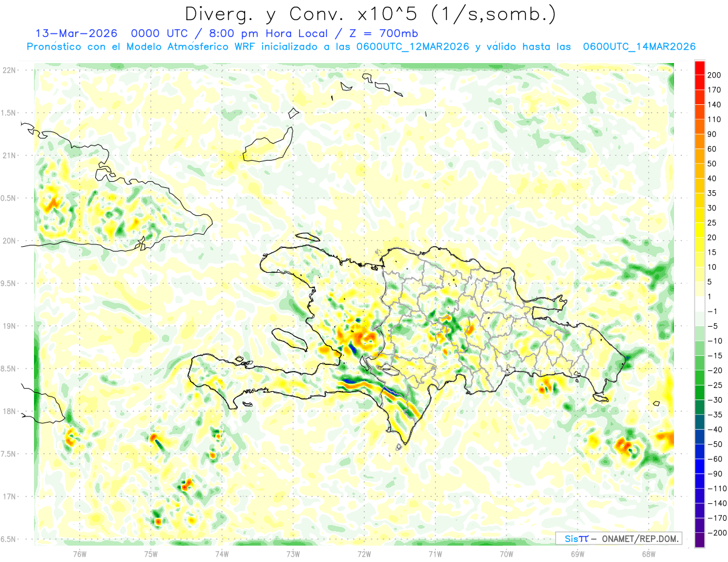Click the 72W longitude label
Viewport: 728px width, 562px height.
click(364, 553)
